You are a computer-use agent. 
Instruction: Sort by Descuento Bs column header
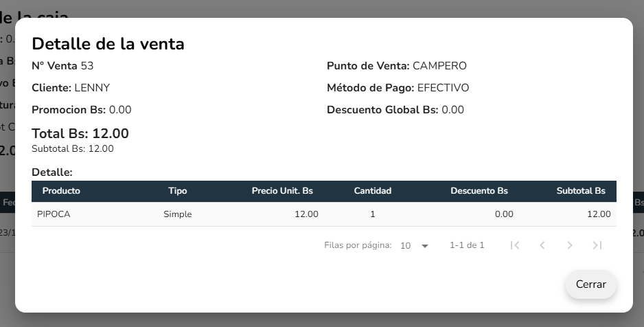[x=479, y=191]
